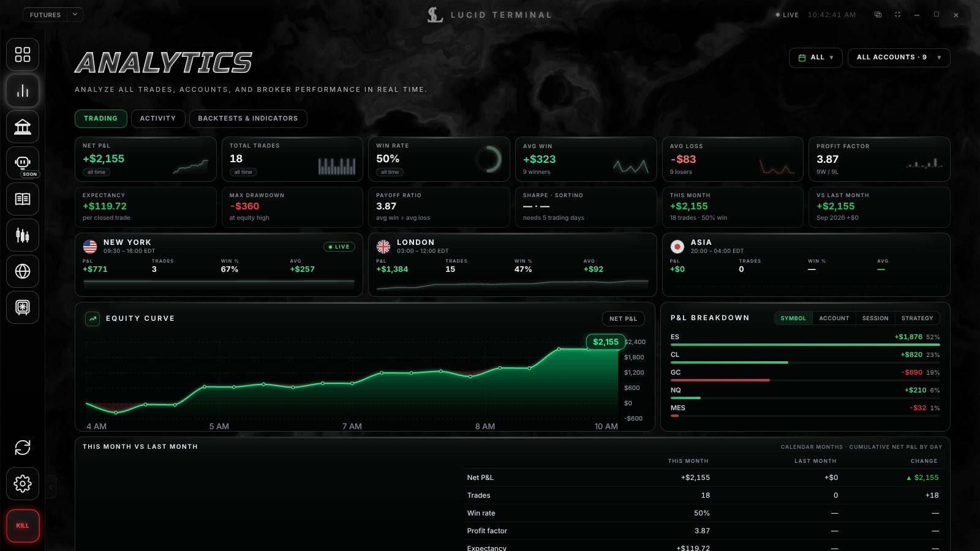Click the Total Trades bar sparkline
Screen dimensions: 980x551
[337, 166]
